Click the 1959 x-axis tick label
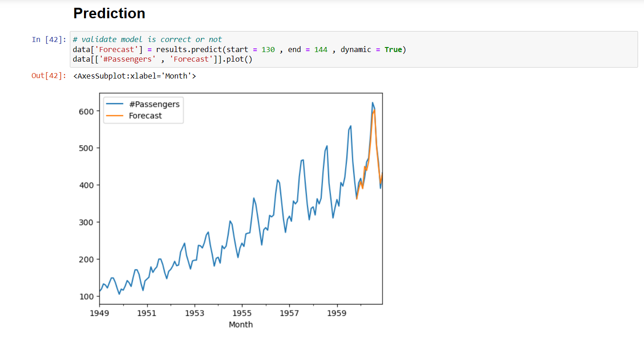644x342 pixels. point(337,313)
